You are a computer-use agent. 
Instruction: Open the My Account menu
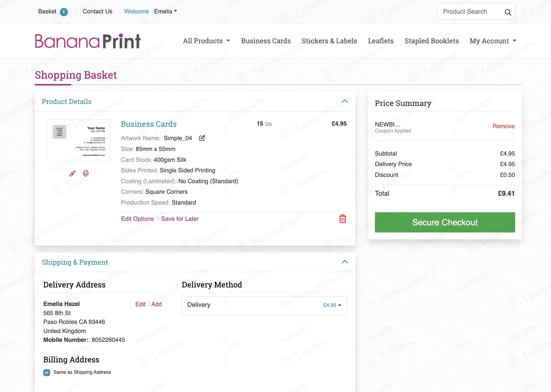[493, 41]
